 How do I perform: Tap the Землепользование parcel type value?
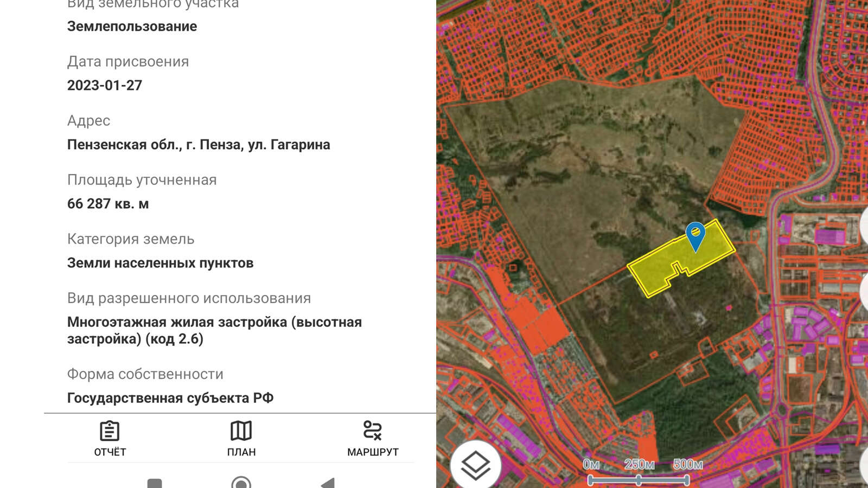tap(132, 27)
